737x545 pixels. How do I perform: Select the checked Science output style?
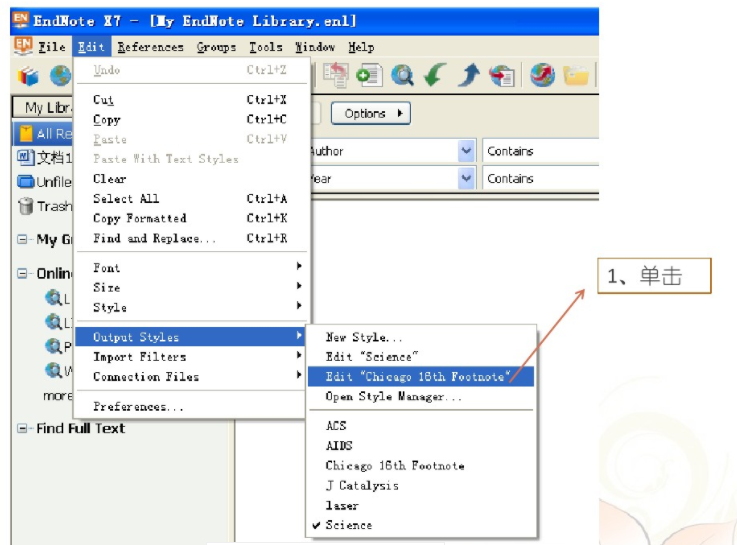coord(421,525)
